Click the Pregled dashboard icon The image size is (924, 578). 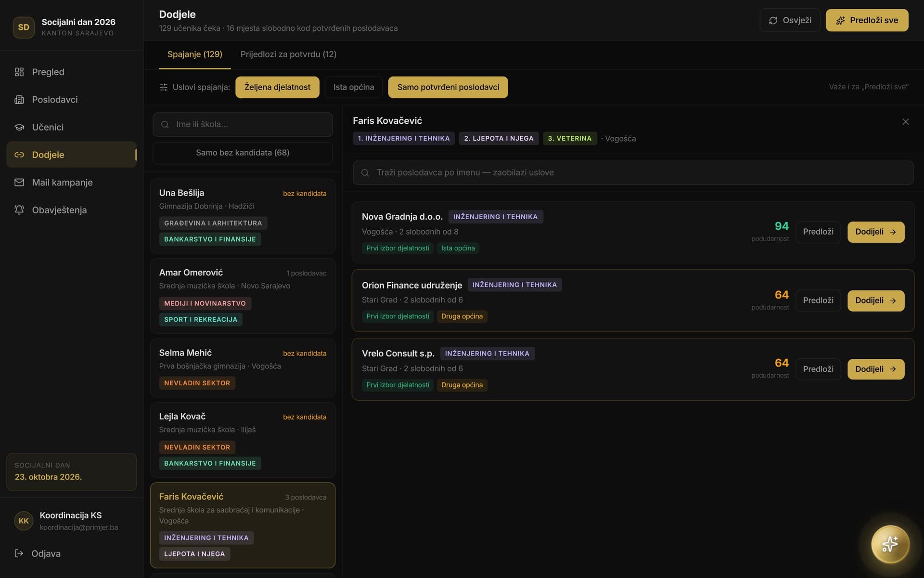click(19, 72)
